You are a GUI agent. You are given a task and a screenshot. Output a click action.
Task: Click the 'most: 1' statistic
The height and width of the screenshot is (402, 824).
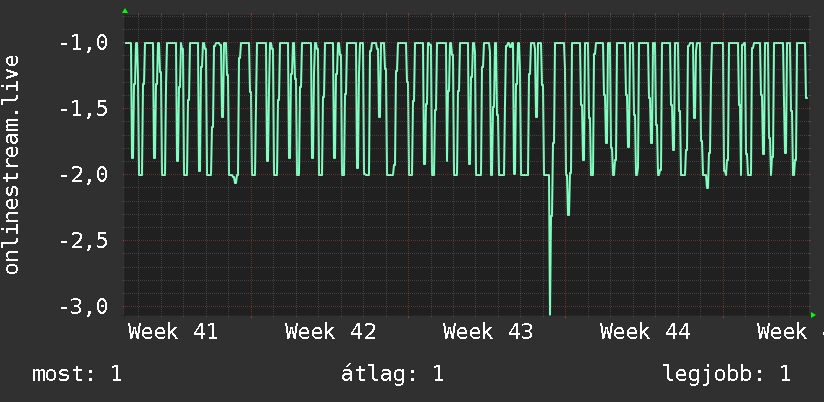point(77,374)
